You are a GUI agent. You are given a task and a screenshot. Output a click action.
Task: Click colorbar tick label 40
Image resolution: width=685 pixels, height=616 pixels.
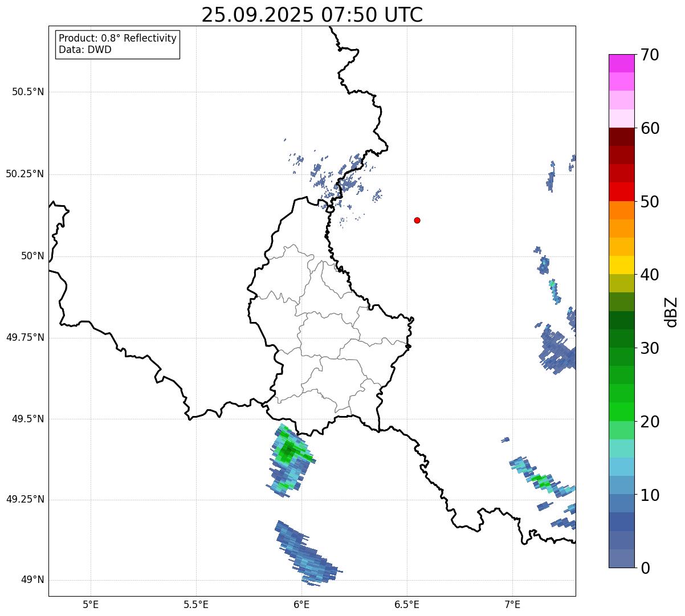(650, 275)
